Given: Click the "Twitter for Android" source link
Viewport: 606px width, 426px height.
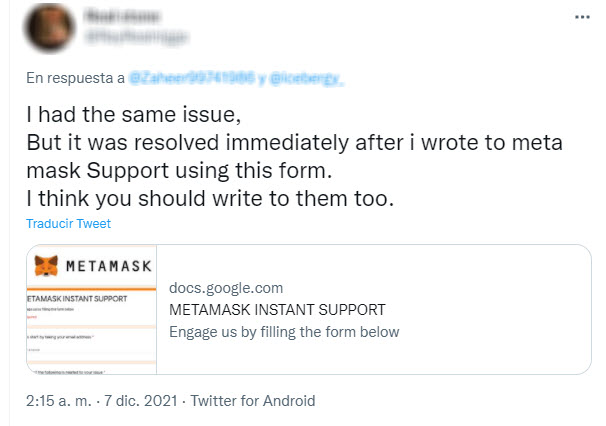Looking at the screenshot, I should tap(252, 401).
